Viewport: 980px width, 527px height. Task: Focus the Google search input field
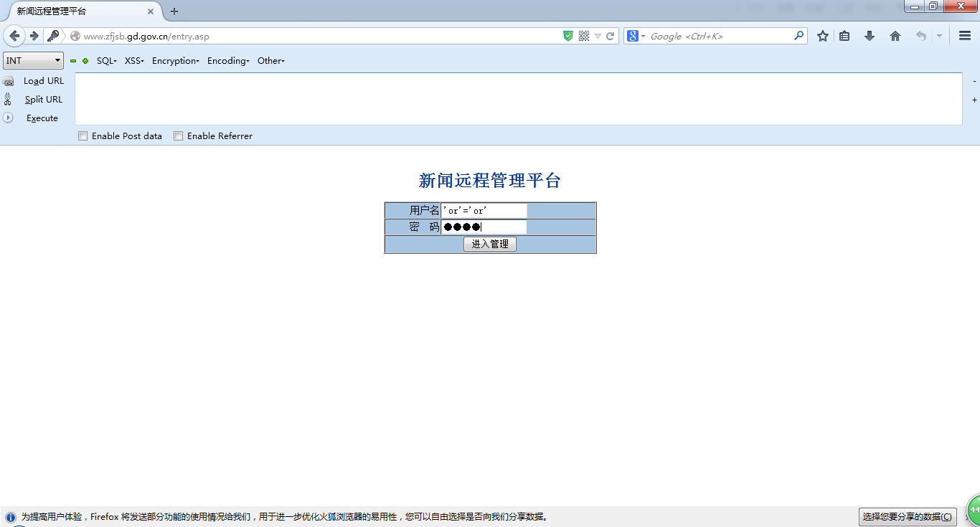point(720,36)
